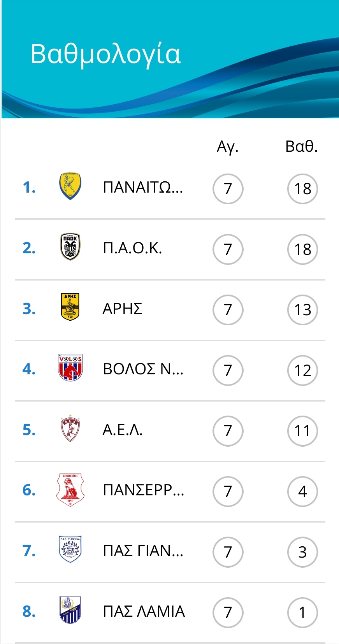Select the Panserraikos lion crest
The height and width of the screenshot is (644, 339).
click(x=70, y=490)
